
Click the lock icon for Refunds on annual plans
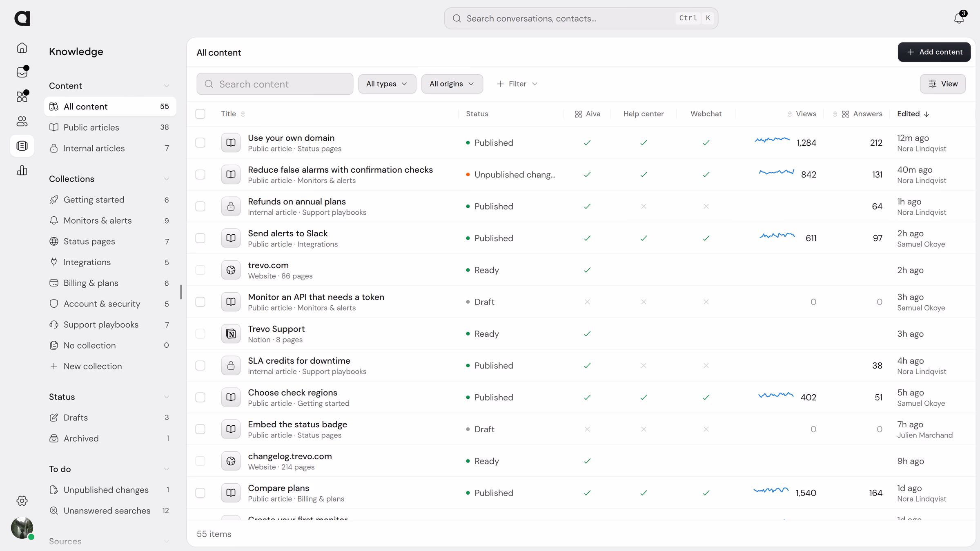(x=231, y=206)
